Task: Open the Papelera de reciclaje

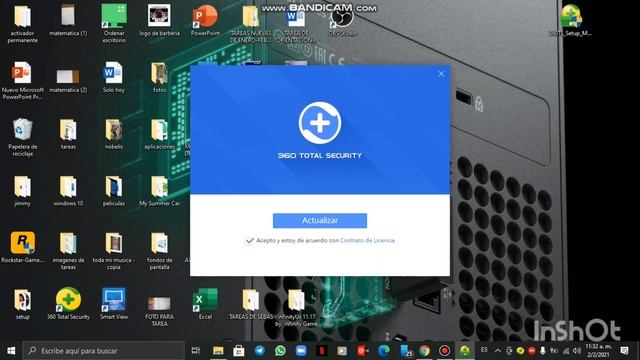Action: click(x=22, y=137)
